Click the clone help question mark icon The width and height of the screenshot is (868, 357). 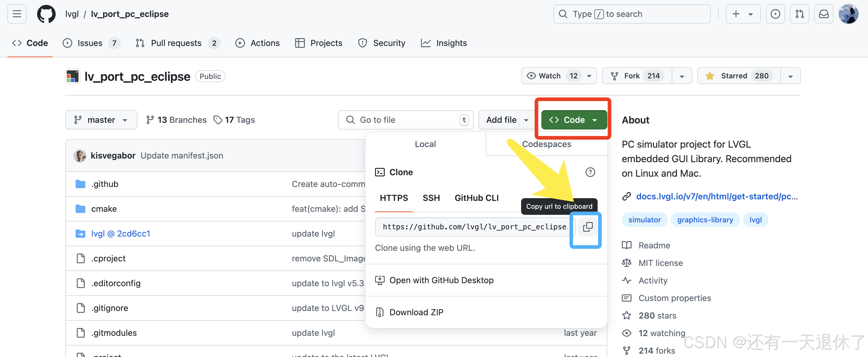(590, 172)
